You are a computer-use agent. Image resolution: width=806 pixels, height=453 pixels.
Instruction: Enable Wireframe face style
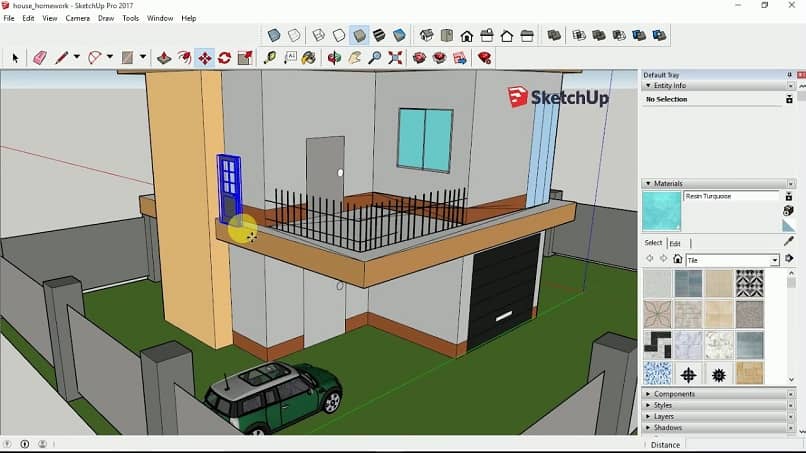click(x=319, y=35)
